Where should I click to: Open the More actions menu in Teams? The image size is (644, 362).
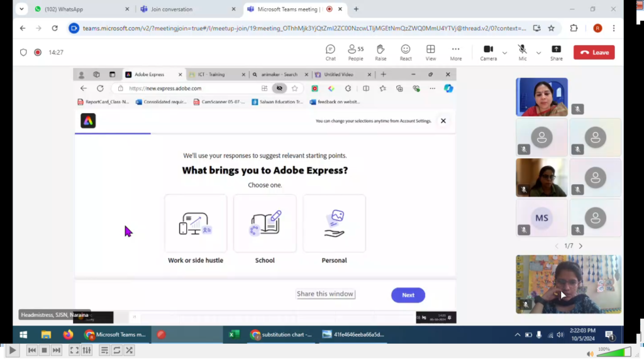pos(455,53)
